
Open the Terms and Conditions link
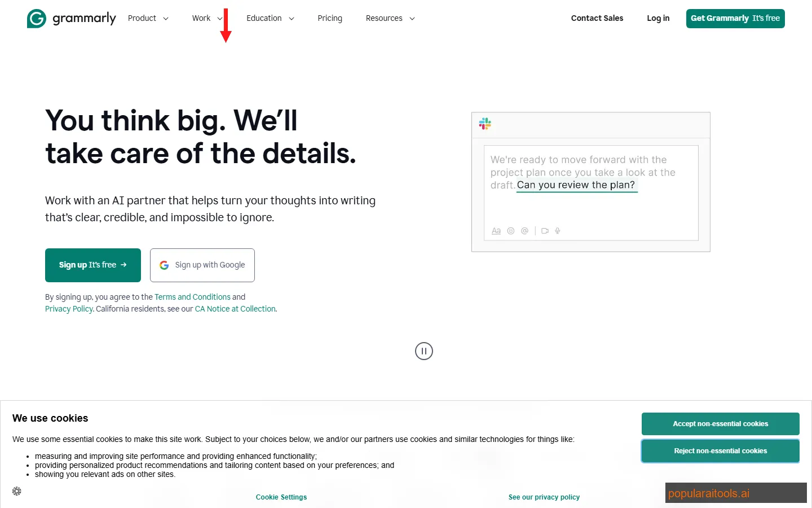tap(192, 296)
